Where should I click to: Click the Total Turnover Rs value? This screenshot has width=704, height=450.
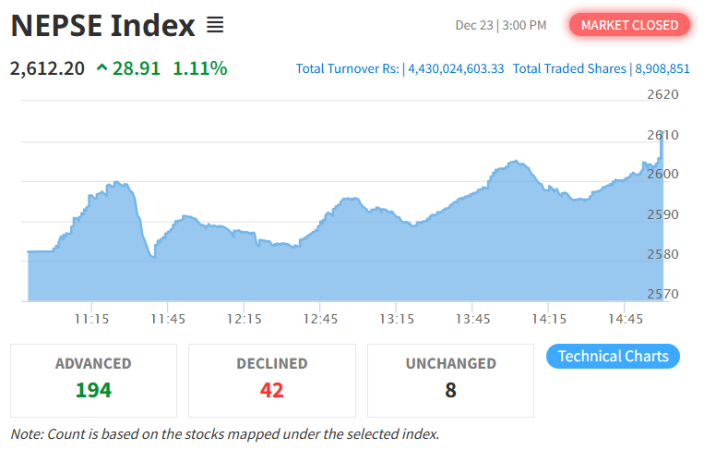456,69
